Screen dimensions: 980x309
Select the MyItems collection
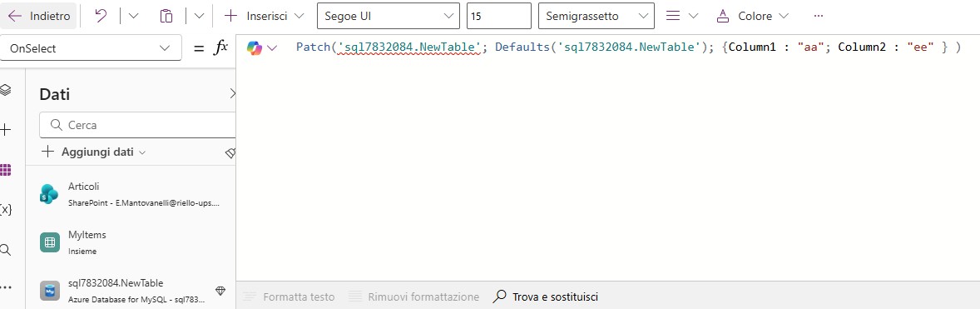point(131,242)
